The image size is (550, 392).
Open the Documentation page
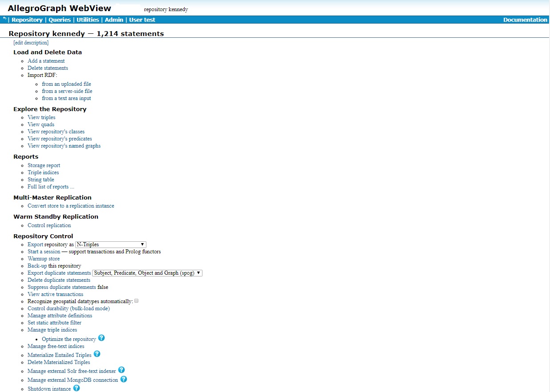coord(525,20)
